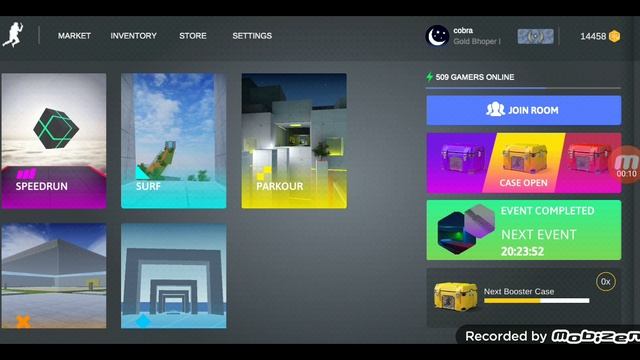Viewport: 640px width, 360px height.
Task: Click the yellow squares icon on Parkour
Action: pyautogui.click(x=264, y=173)
